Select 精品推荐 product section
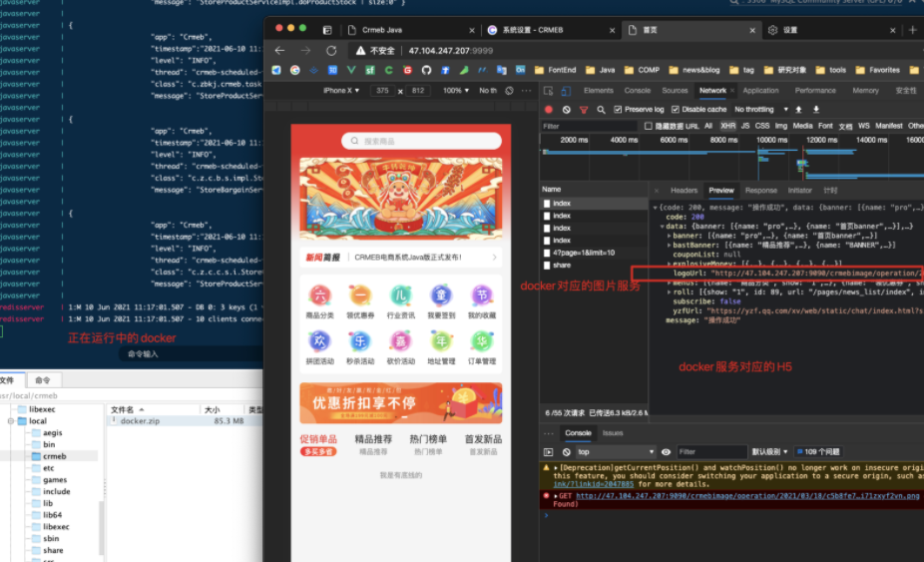 [373, 444]
